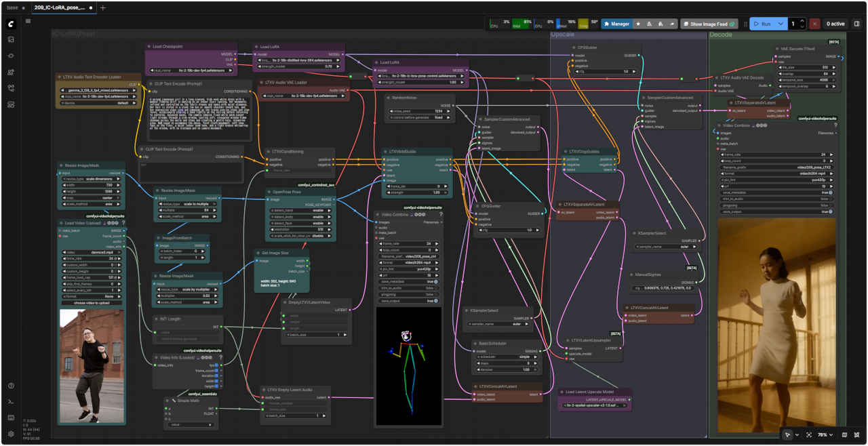Open the hamburger menu above the canvas
Viewport: 868px width, 446px height.
point(28,21)
